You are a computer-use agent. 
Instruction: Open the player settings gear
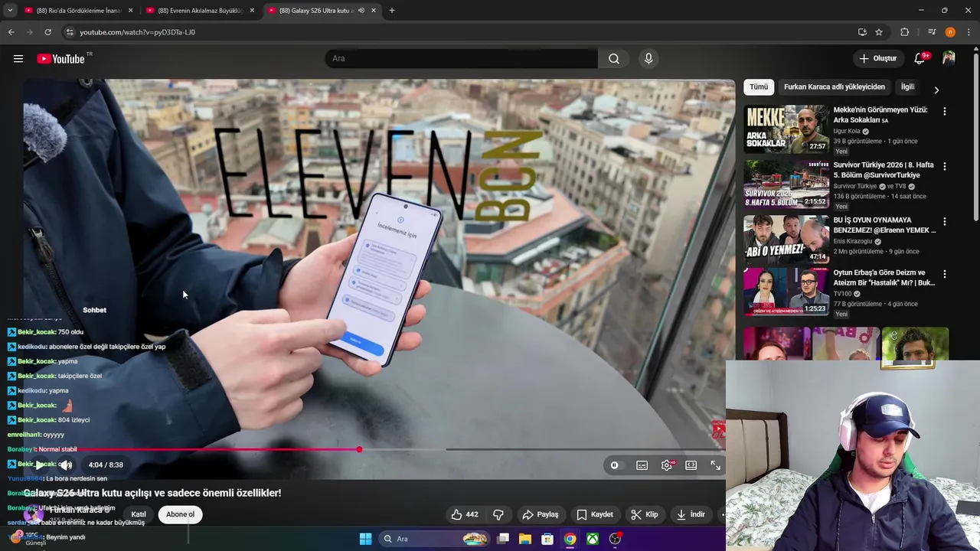point(668,465)
